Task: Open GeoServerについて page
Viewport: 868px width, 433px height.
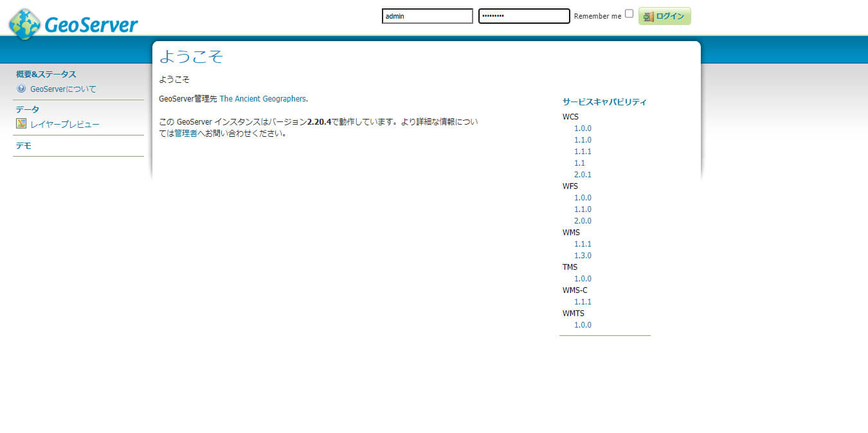Action: [63, 89]
